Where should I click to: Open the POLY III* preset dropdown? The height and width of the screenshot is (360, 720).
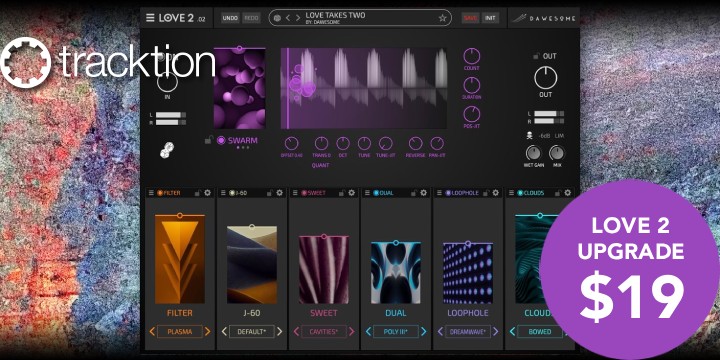pos(396,332)
